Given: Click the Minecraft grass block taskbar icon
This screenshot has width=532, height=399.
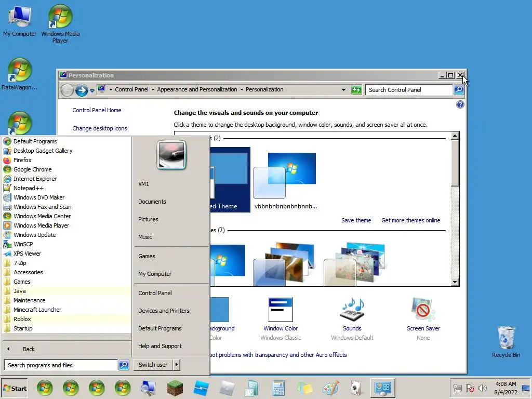Looking at the screenshot, I should point(175,388).
